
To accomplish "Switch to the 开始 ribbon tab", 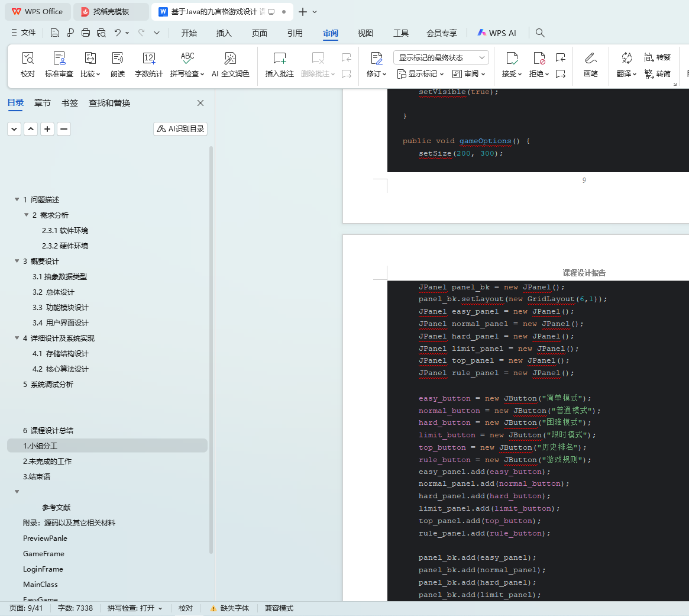I will [189, 33].
